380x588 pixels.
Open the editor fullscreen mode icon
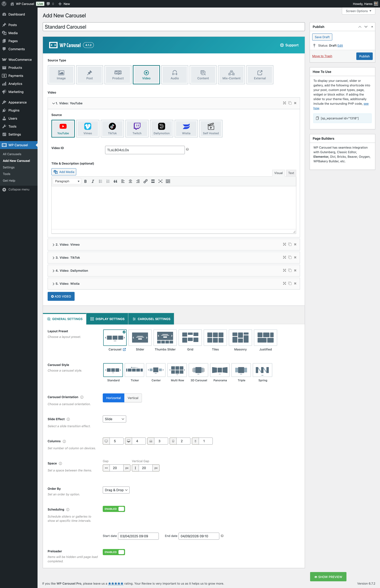click(x=160, y=181)
